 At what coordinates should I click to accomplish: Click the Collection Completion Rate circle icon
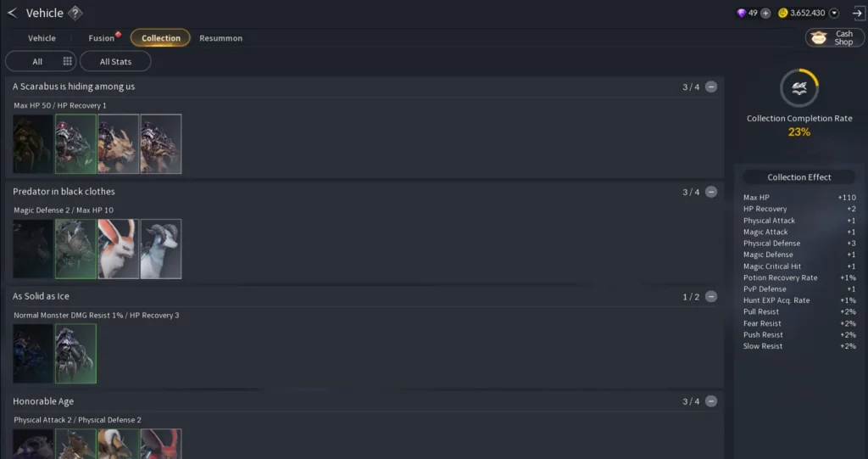(798, 87)
